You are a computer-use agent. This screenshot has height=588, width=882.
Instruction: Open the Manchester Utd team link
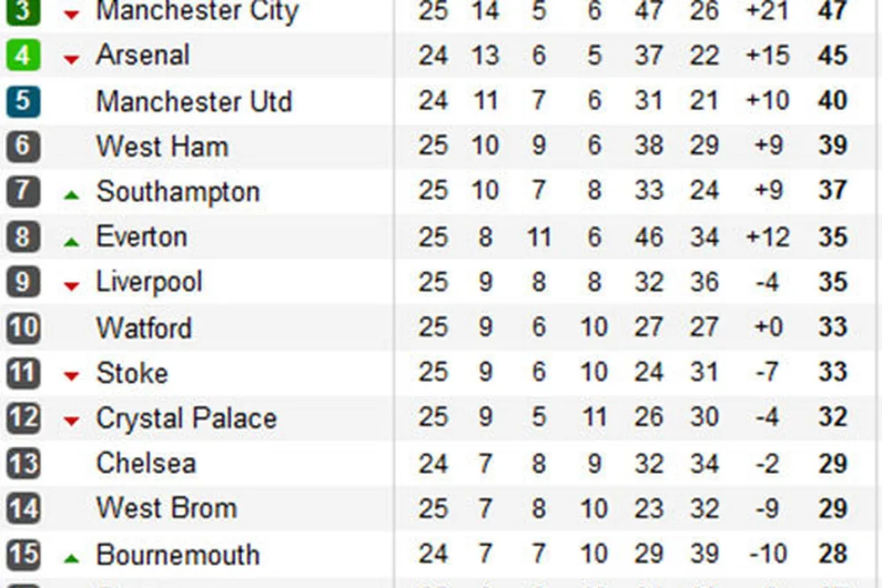click(194, 102)
